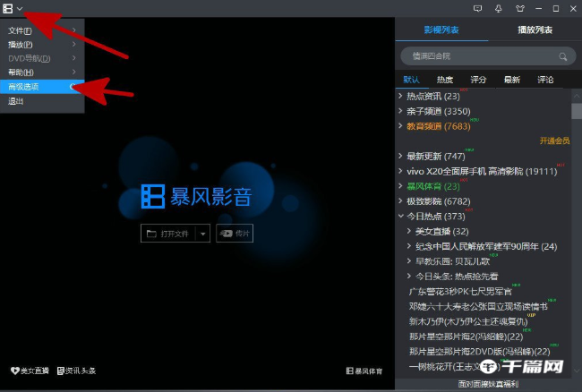
Task: Switch to the 影视列表 tab
Action: click(x=441, y=30)
